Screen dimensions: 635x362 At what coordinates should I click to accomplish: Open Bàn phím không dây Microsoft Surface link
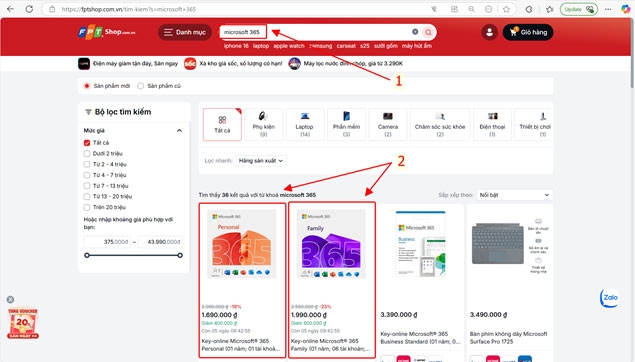click(508, 338)
